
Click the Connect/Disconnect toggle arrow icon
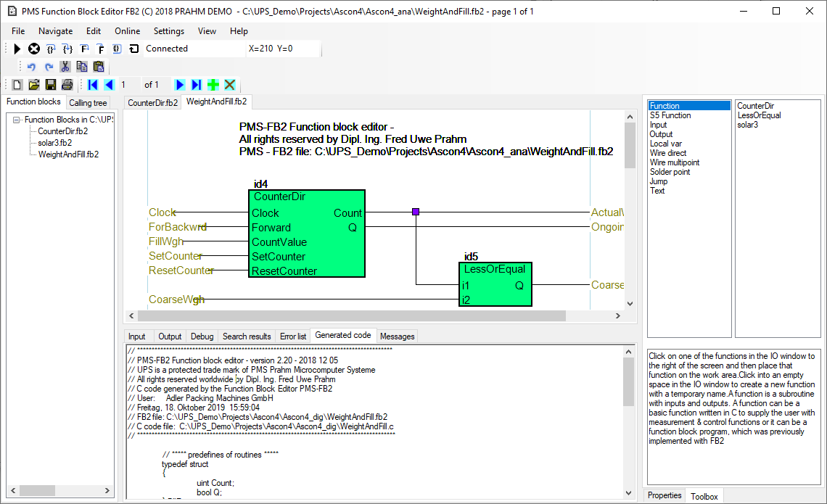click(134, 49)
